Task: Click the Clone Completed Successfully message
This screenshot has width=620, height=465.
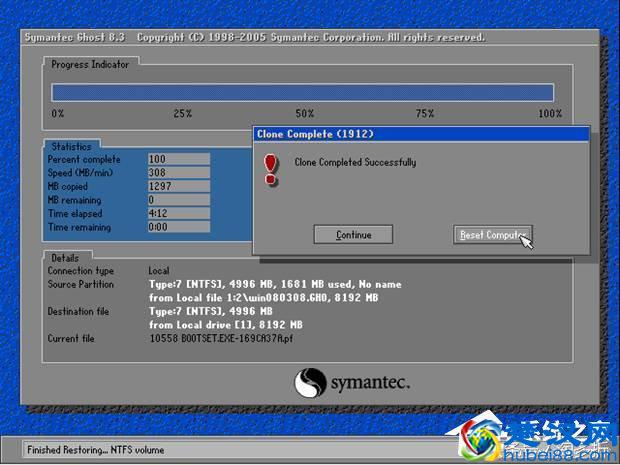Action: [355, 162]
